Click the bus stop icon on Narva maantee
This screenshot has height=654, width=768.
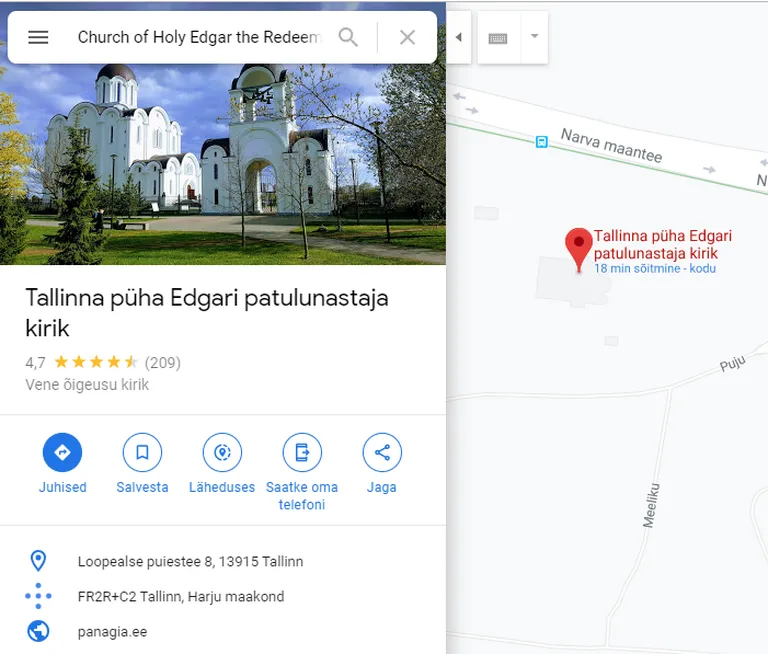542,142
